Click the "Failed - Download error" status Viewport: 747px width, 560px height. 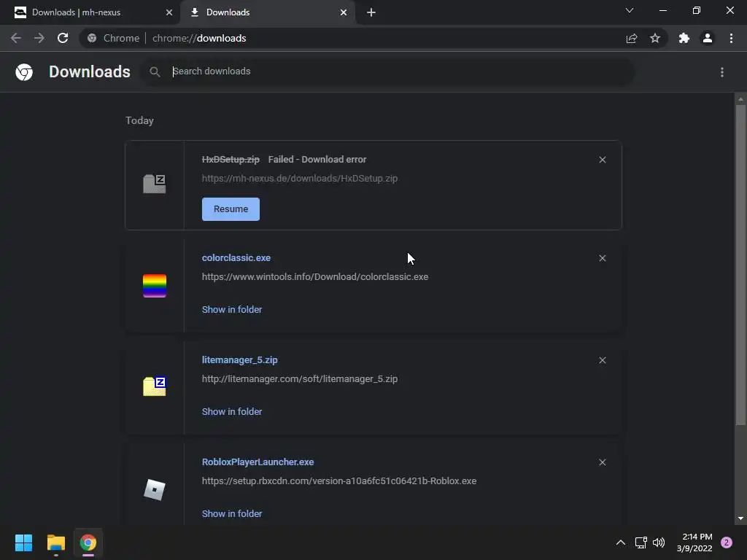[317, 160]
